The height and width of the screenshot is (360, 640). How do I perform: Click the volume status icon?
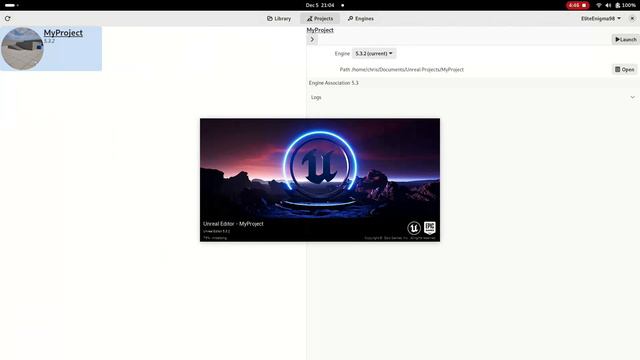point(608,5)
